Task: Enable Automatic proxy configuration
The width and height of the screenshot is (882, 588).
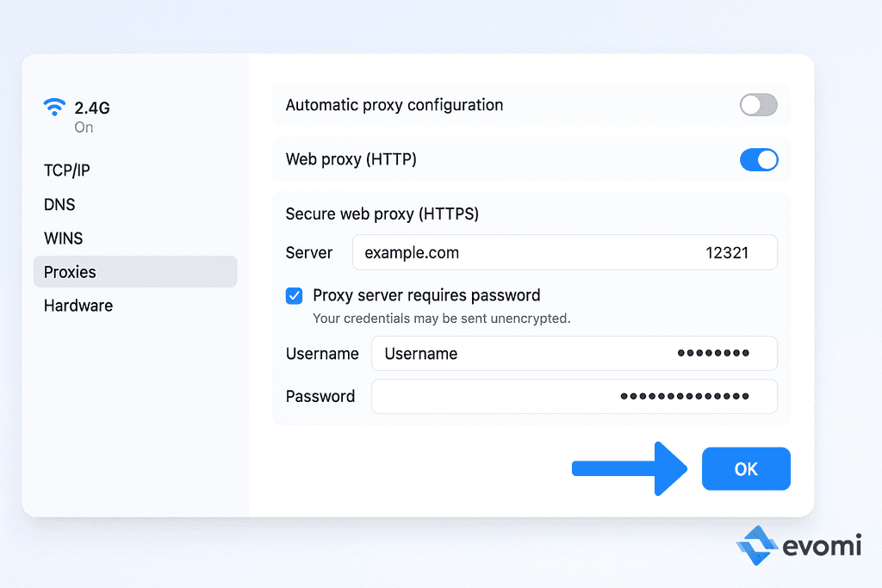Action: [758, 104]
